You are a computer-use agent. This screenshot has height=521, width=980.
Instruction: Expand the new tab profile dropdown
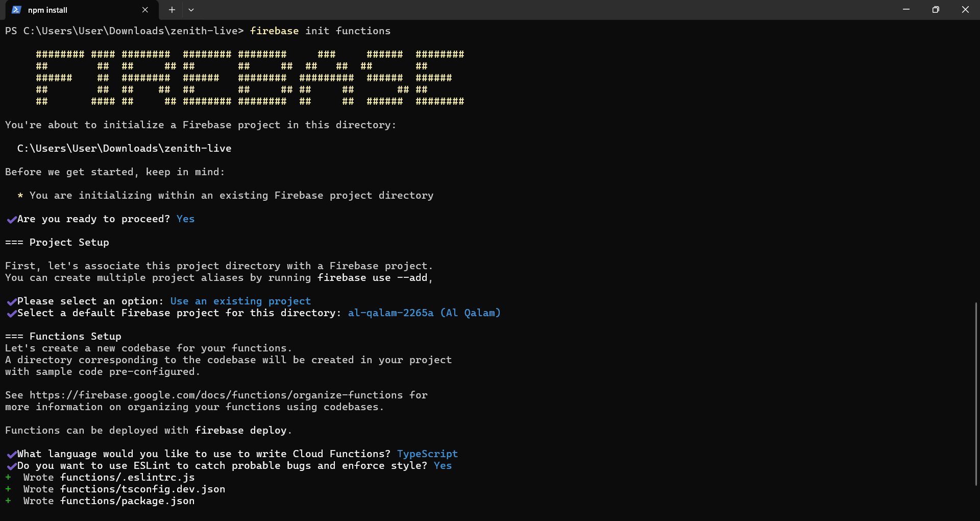pos(191,10)
